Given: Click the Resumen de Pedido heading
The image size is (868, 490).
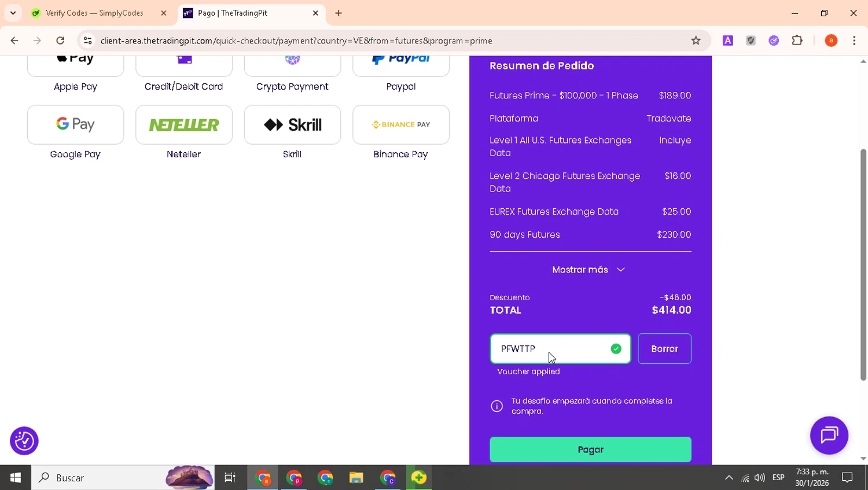Looking at the screenshot, I should (x=542, y=65).
